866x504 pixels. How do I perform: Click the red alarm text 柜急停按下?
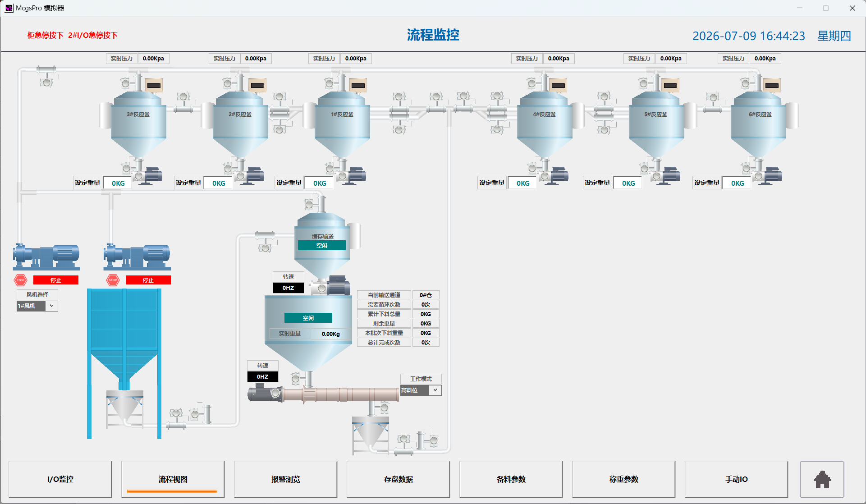[45, 35]
